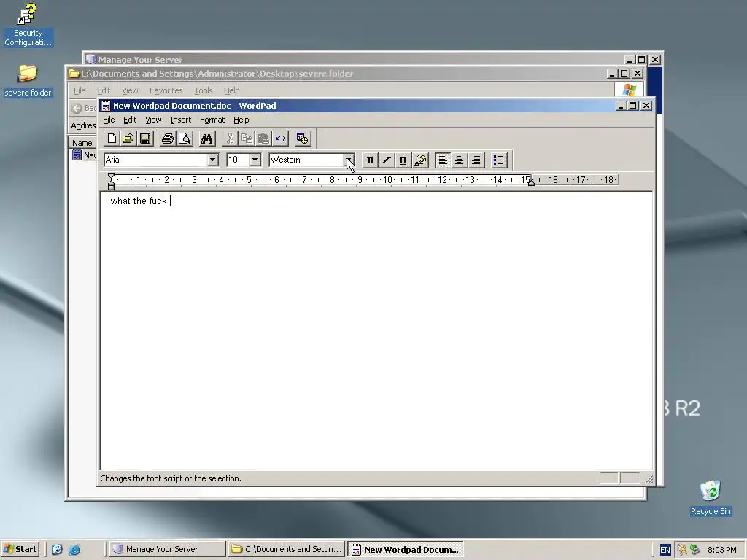Expand the Arial font name dropdown

pyautogui.click(x=213, y=160)
